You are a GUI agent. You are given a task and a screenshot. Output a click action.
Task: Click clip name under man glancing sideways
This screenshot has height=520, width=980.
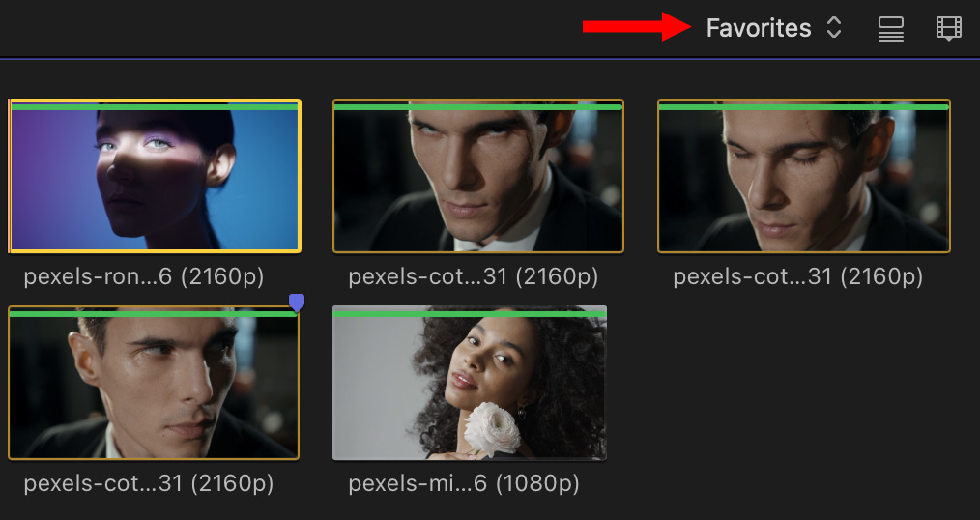[149, 483]
